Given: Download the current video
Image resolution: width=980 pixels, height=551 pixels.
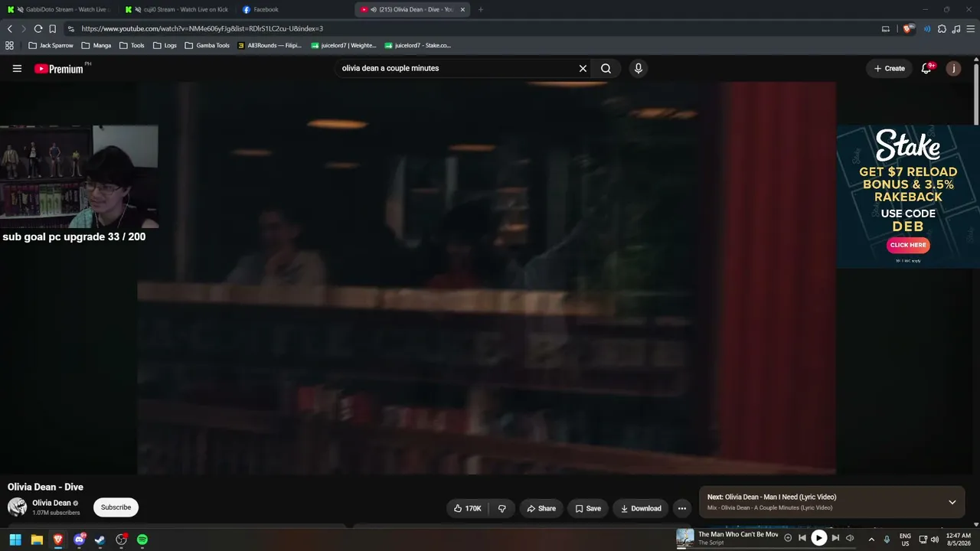Looking at the screenshot, I should coord(641,508).
